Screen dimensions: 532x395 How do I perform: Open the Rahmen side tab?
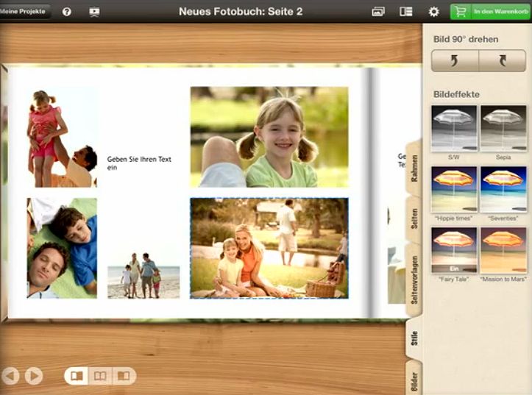[414, 168]
